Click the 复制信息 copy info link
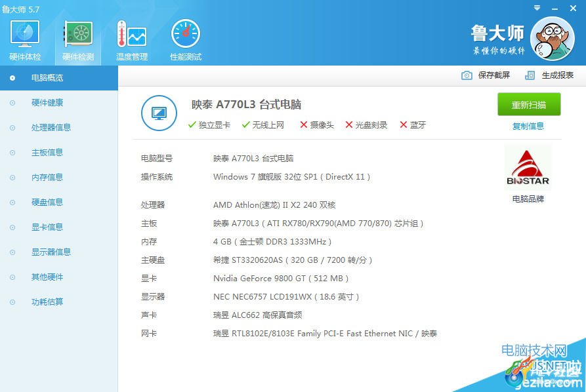This screenshot has width=586, height=392. [528, 127]
